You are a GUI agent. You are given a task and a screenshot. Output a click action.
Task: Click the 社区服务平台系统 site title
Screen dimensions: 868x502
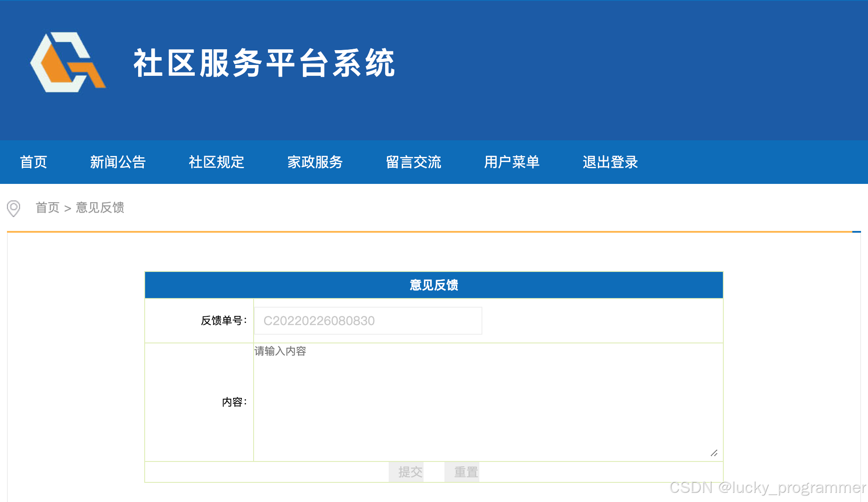pos(264,64)
